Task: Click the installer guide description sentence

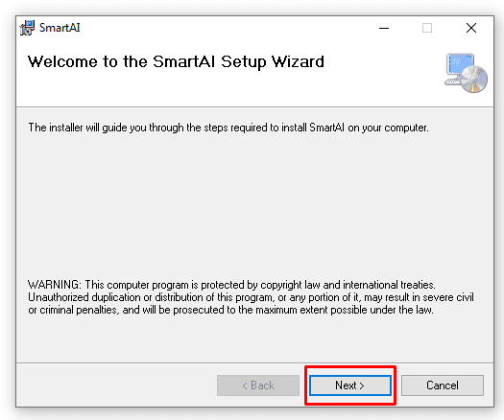Action: [x=228, y=128]
